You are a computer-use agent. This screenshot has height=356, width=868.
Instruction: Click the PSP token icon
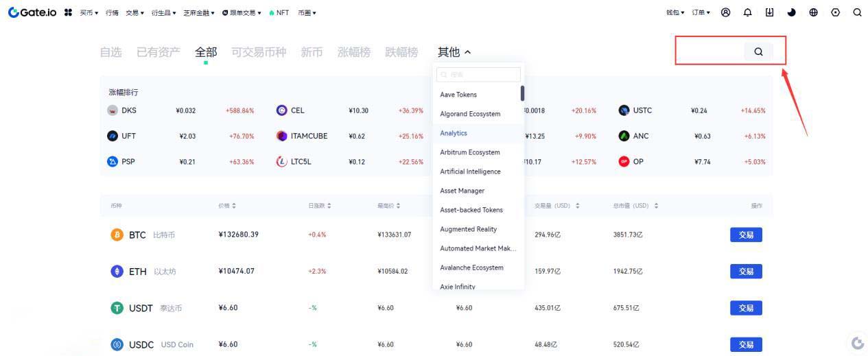click(x=113, y=162)
